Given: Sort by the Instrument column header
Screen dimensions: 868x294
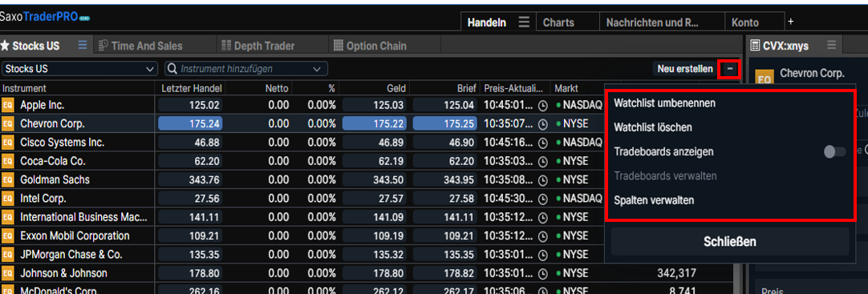Looking at the screenshot, I should click(24, 88).
